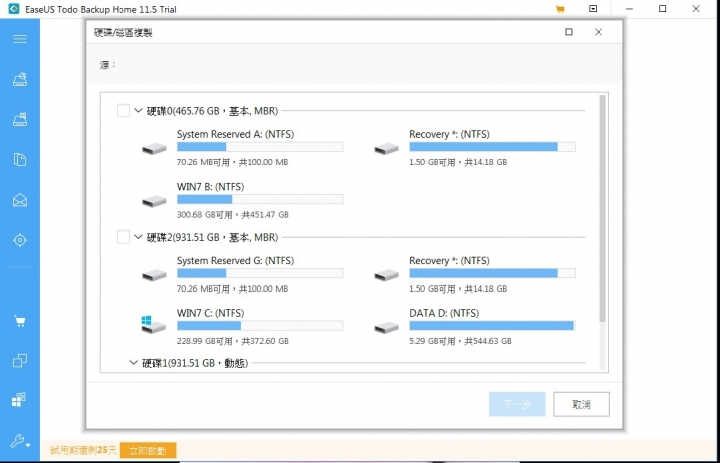Check the 硬碟0 (465.76 GB) checkbox
Viewport: 720px width, 463px height.
(123, 110)
